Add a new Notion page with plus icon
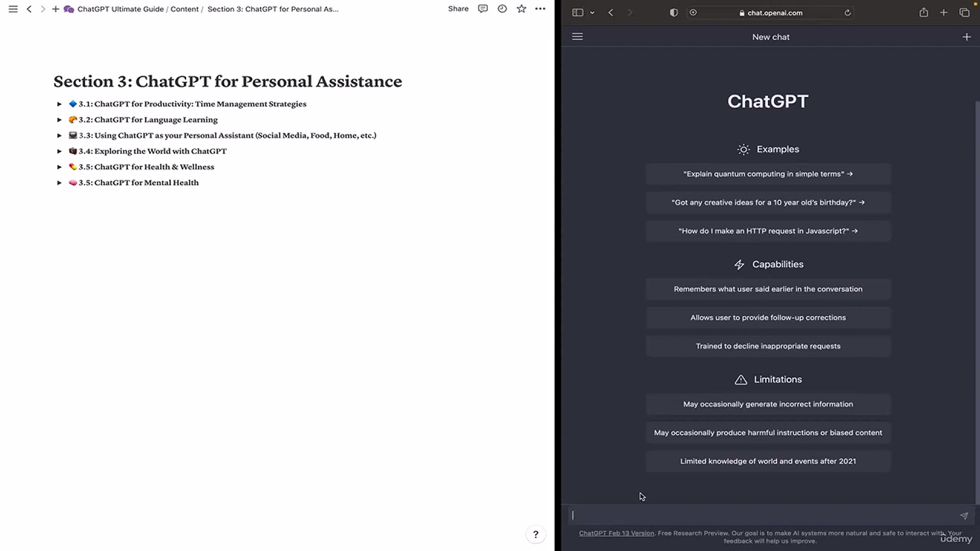This screenshot has width=980, height=551. pos(56,9)
